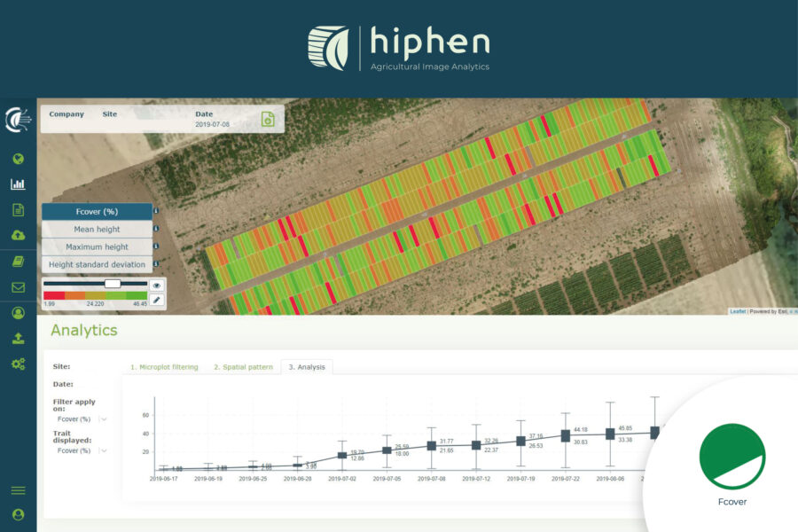Screen dimensions: 798x532
Task: Activate the Maximum height trait layer
Action: pyautogui.click(x=97, y=246)
